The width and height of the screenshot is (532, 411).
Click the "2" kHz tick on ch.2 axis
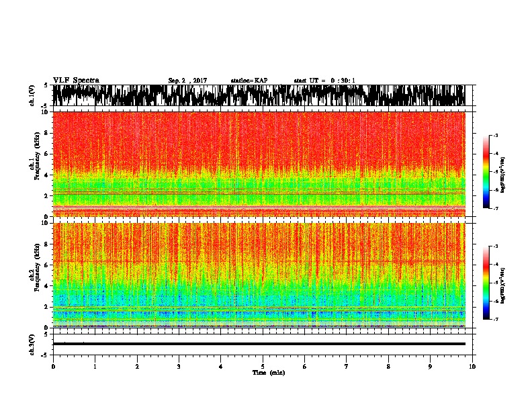click(x=46, y=307)
